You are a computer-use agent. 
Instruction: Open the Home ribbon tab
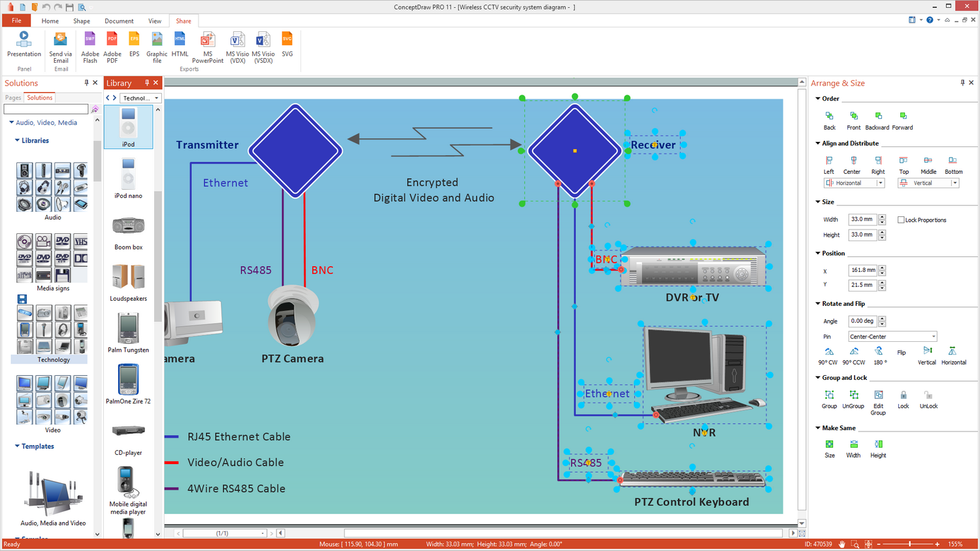[50, 21]
